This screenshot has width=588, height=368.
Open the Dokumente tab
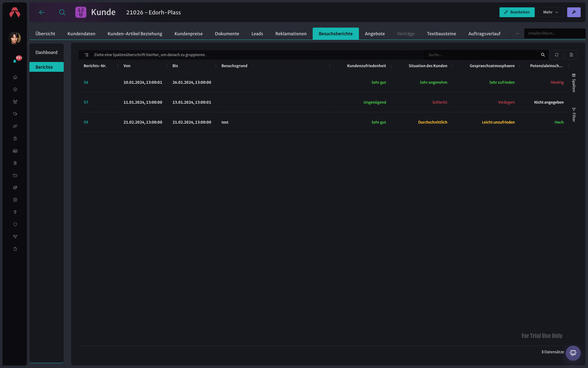tap(227, 34)
